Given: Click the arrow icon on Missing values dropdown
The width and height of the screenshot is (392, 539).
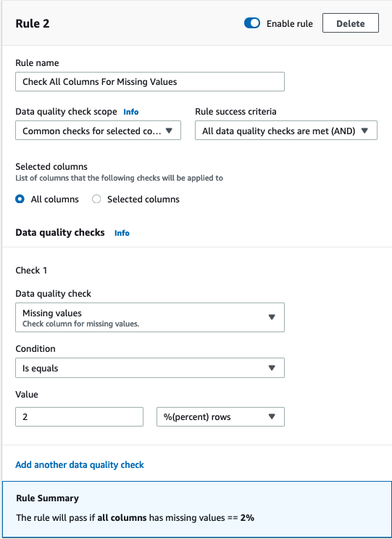Looking at the screenshot, I should 272,317.
